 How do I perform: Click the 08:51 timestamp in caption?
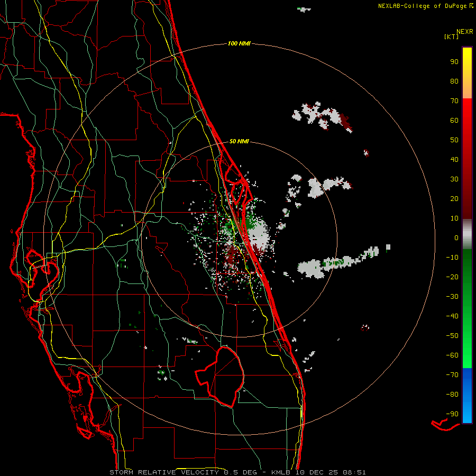354,472
